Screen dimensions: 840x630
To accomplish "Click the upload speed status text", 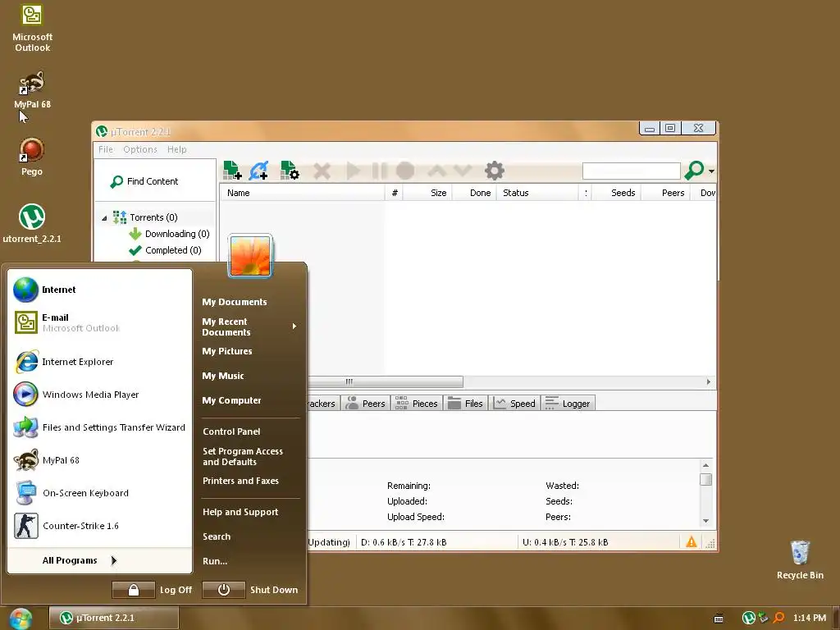I will pyautogui.click(x=565, y=542).
